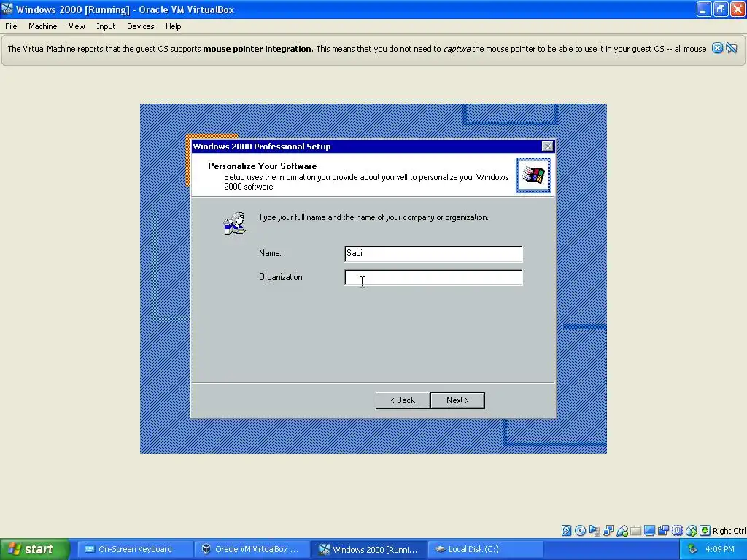Screen dimensions: 747x560
Task: Open the Help menu
Action: 174,26
